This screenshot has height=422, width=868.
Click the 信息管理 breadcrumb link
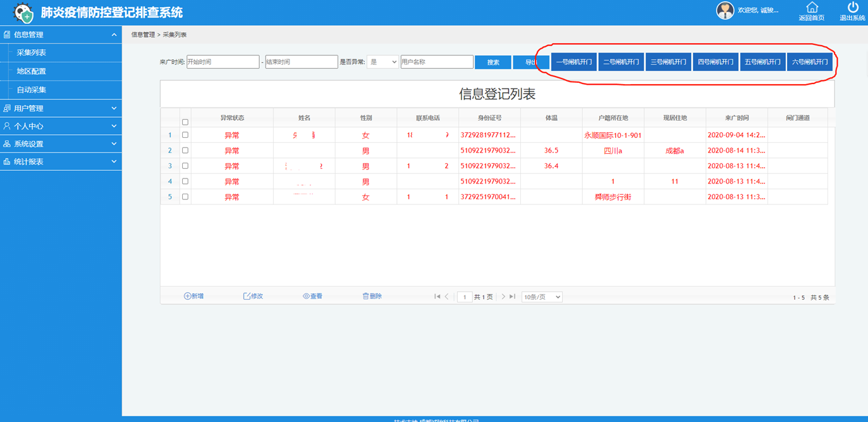(143, 35)
